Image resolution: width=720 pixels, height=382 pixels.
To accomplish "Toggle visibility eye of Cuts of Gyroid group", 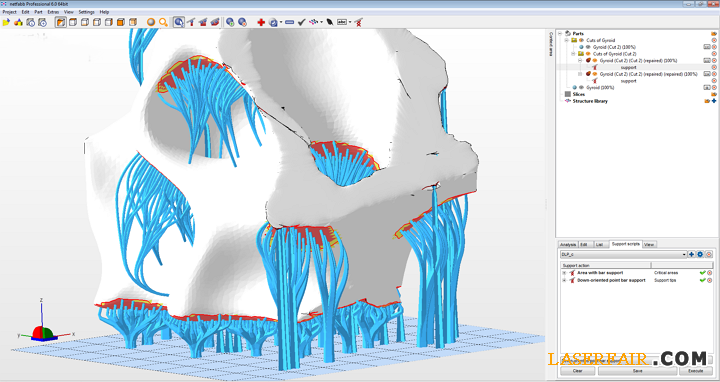I will coord(581,40).
